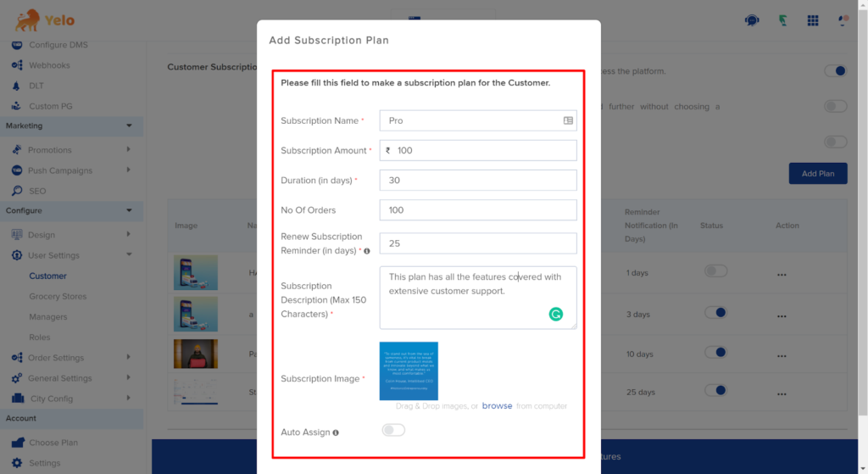868x474 pixels.
Task: Toggle status for the 25 days plan
Action: 715,390
